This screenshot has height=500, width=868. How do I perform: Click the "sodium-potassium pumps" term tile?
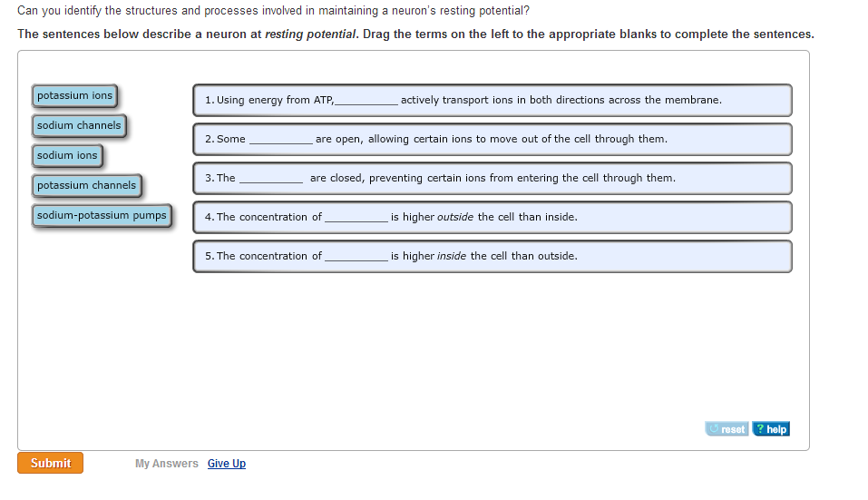[102, 215]
